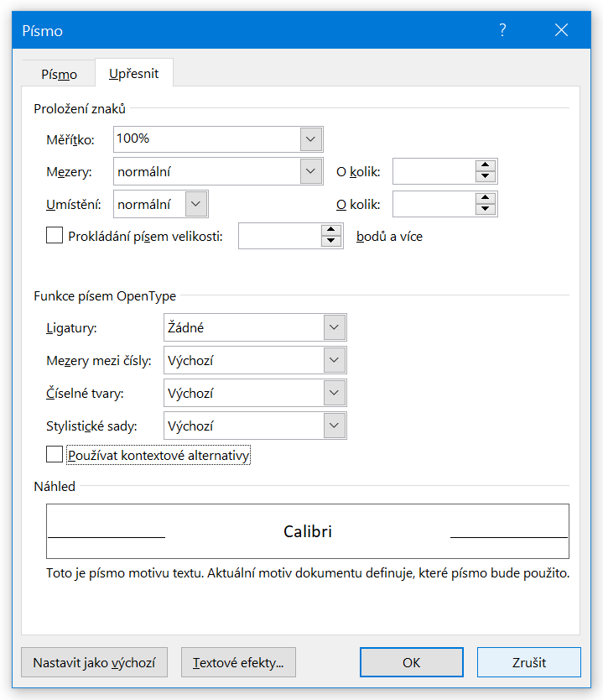The width and height of the screenshot is (603, 700).
Task: Open the Měřítko dropdown
Action: pyautogui.click(x=310, y=138)
